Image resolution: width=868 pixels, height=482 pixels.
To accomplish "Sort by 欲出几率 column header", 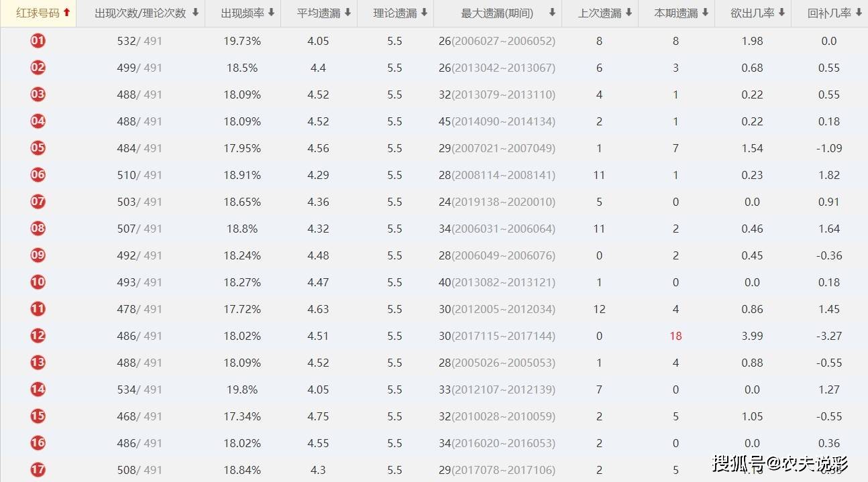I will coord(758,13).
